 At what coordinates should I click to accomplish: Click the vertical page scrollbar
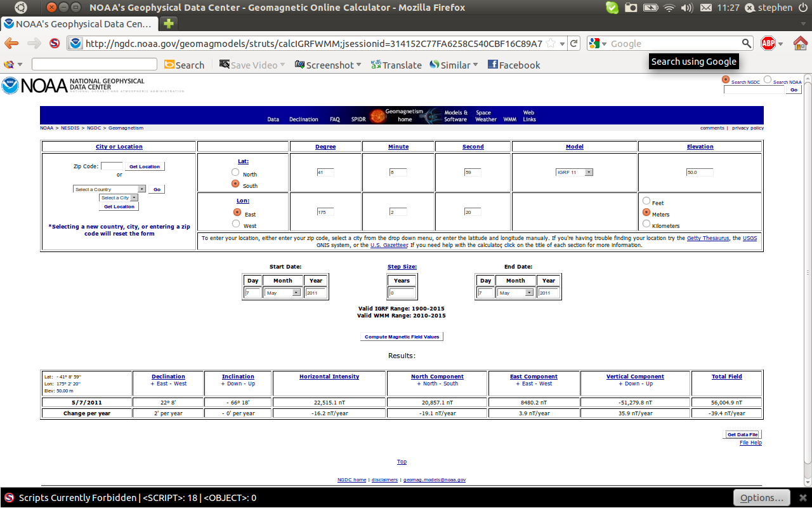808,273
